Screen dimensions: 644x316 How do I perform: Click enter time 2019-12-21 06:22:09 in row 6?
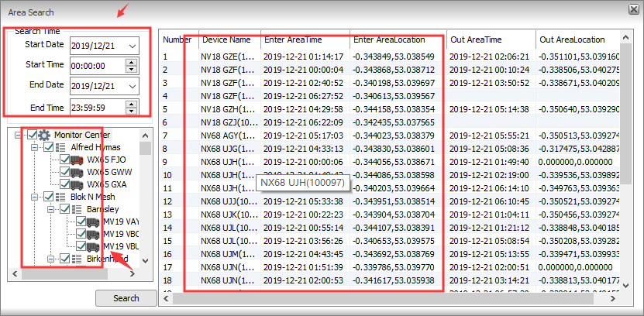(x=303, y=122)
